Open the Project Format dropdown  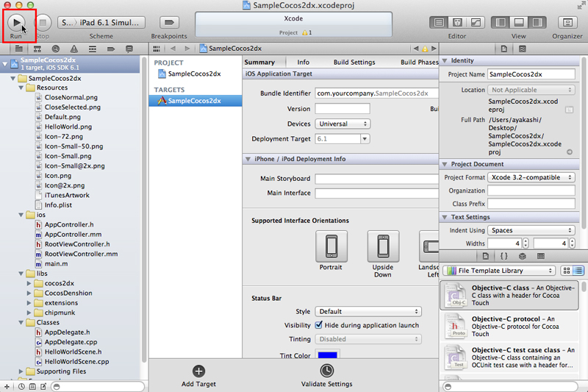[x=531, y=177]
